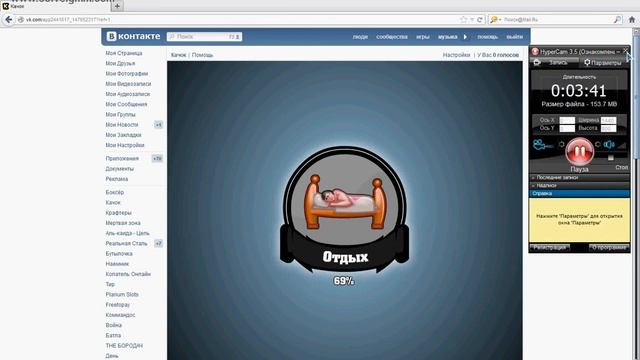This screenshot has height=360, width=640.
Task: Launch Копатель Онлайн from sidebar
Action: tap(128, 274)
